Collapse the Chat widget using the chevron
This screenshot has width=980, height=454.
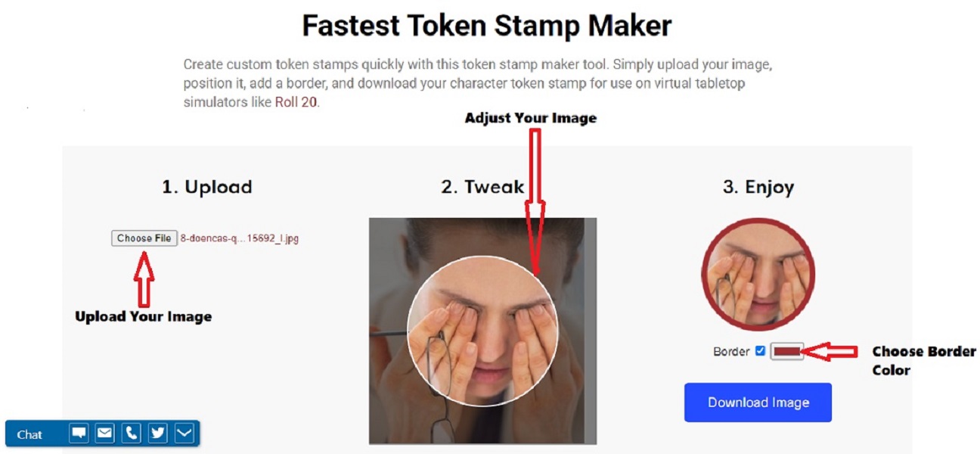[x=185, y=434]
